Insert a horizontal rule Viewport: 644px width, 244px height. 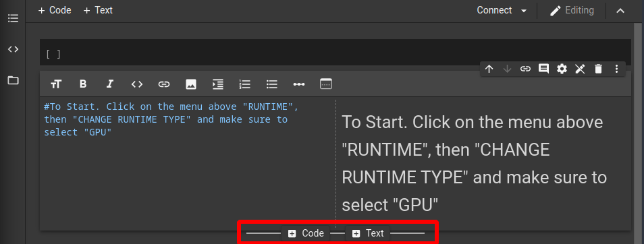click(x=298, y=84)
